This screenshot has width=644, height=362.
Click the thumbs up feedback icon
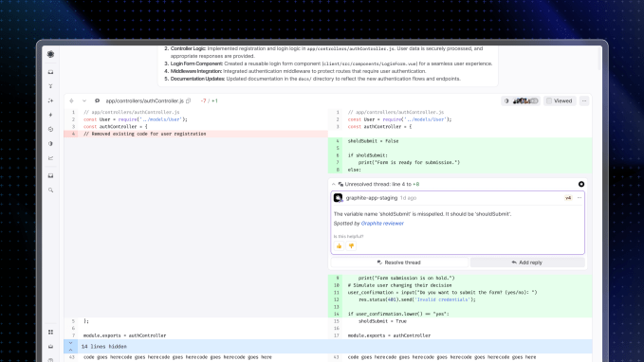pyautogui.click(x=339, y=245)
